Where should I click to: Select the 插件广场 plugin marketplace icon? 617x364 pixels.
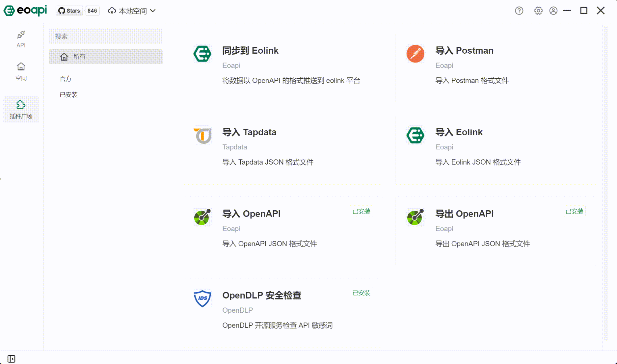point(21,109)
